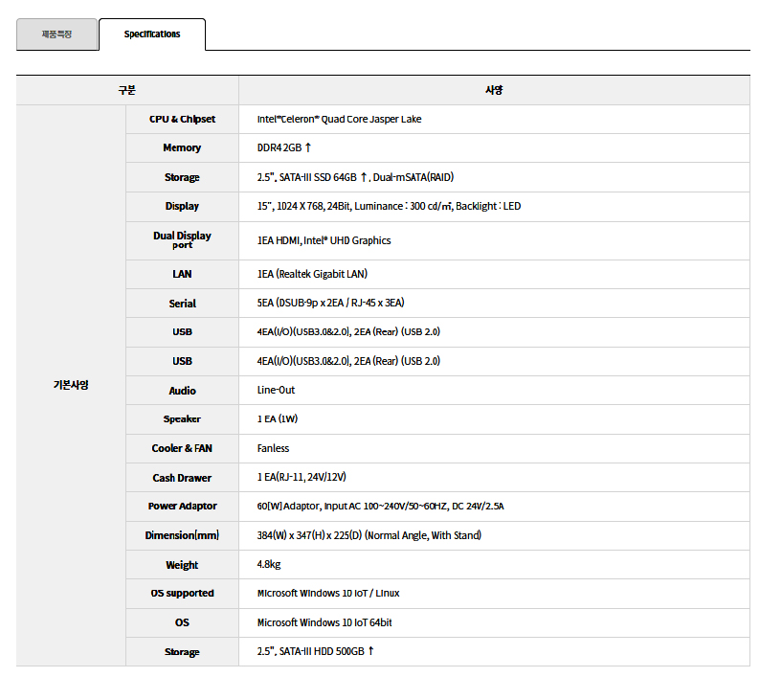Click the 구분 column header
The width and height of the screenshot is (782, 700).
[x=127, y=90]
